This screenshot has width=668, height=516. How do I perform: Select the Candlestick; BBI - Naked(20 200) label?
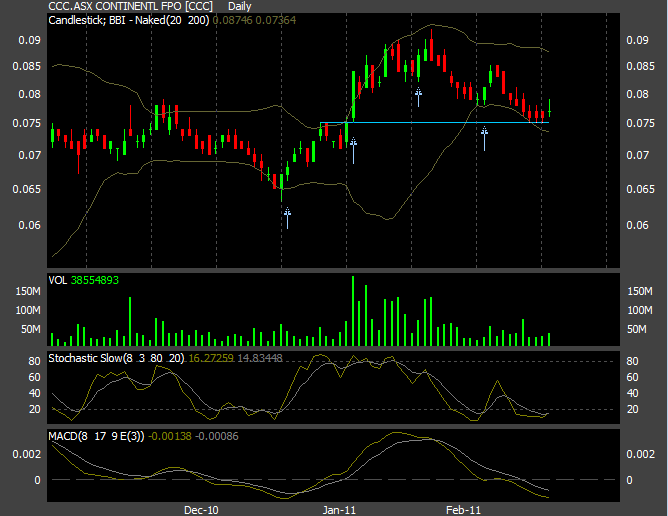click(129, 20)
